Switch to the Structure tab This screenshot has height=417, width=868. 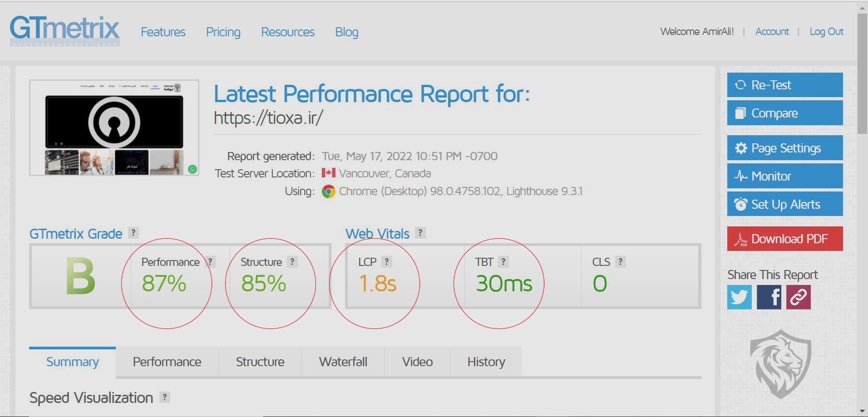tap(260, 362)
